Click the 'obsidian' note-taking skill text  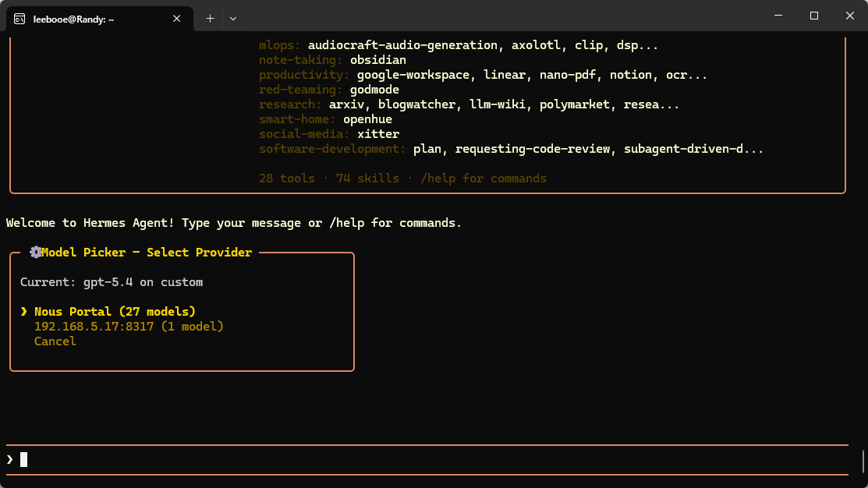point(378,60)
